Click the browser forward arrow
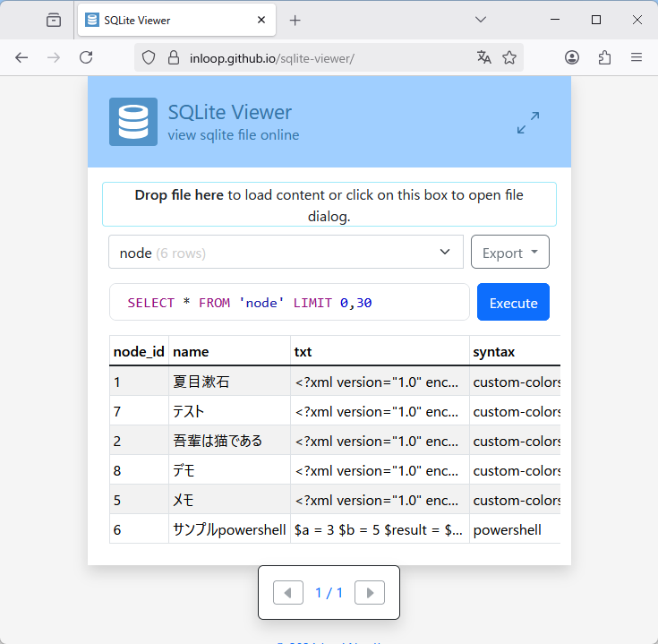 tap(54, 57)
